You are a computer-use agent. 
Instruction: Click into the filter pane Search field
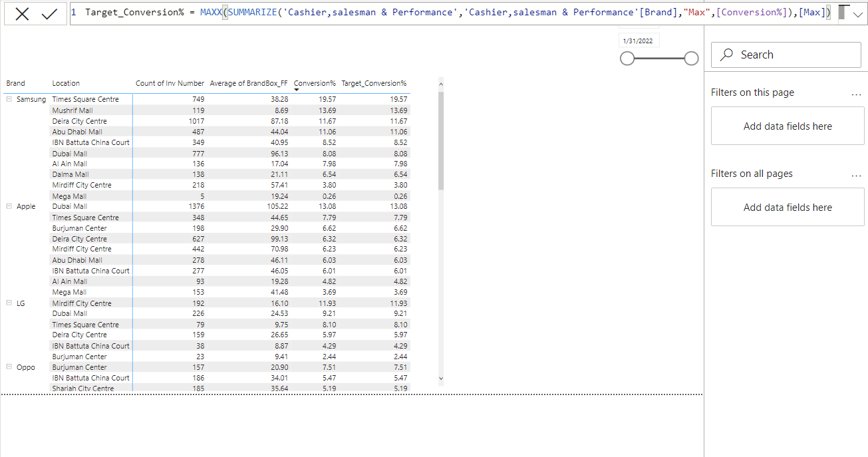point(786,55)
